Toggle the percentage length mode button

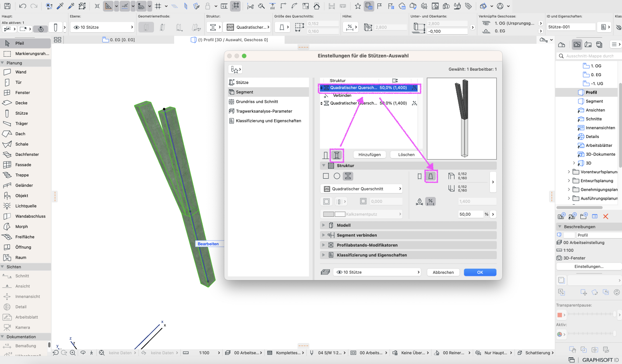[430, 202]
